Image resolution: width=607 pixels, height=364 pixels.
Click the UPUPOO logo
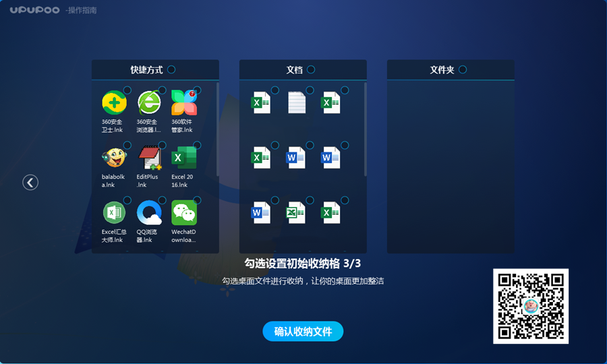pyautogui.click(x=35, y=10)
